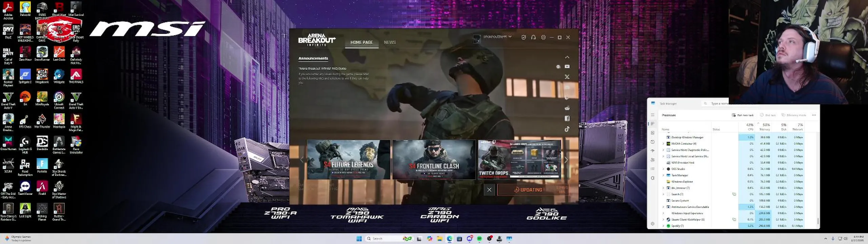Click the Task Manager process list scrollbar
This screenshot has height=244, width=868.
pyautogui.click(x=818, y=221)
